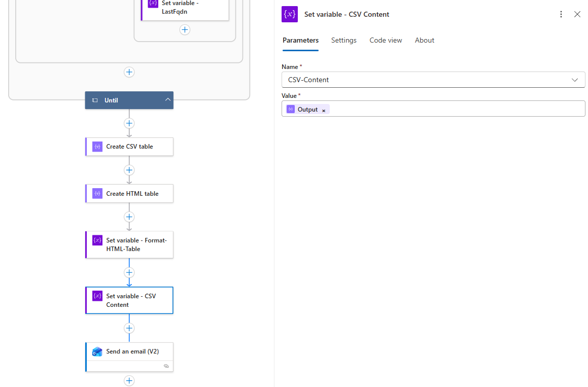Switch to Code view tab
This screenshot has width=588, height=387.
(386, 40)
